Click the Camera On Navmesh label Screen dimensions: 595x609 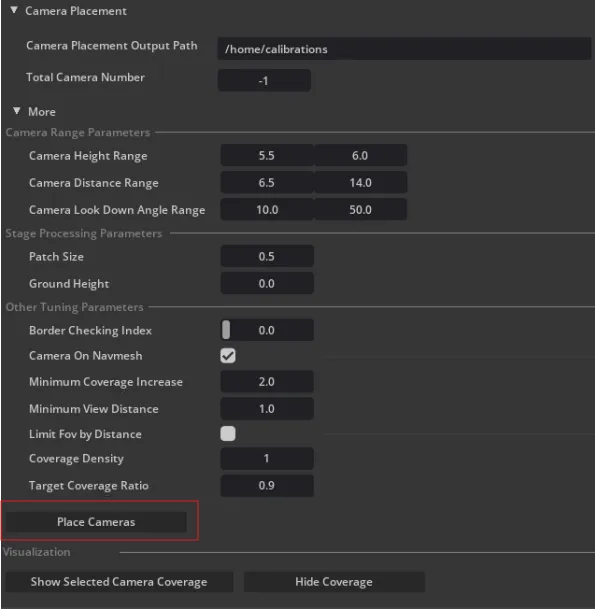point(85,356)
